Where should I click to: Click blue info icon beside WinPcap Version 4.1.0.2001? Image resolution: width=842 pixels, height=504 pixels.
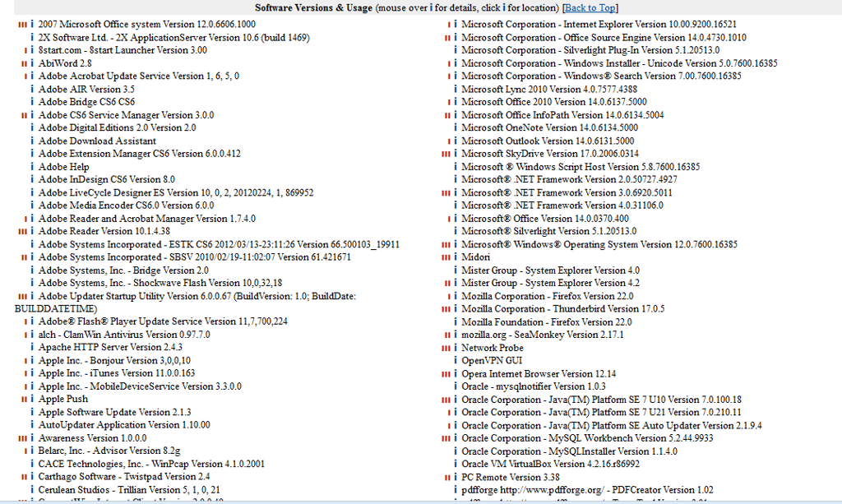[32, 464]
